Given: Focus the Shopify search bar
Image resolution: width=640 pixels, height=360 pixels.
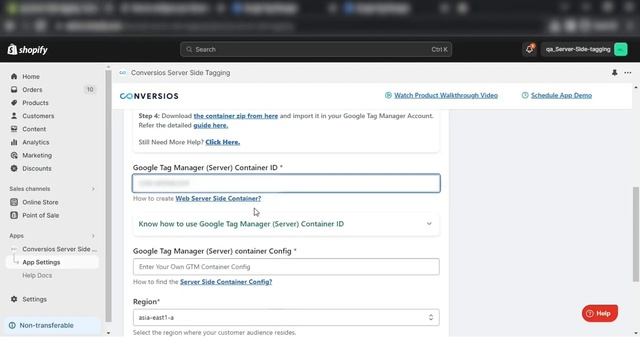Looking at the screenshot, I should click(x=316, y=49).
